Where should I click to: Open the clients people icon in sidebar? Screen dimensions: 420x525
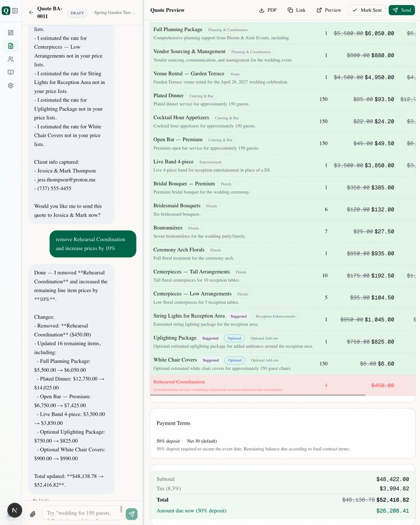(10, 59)
